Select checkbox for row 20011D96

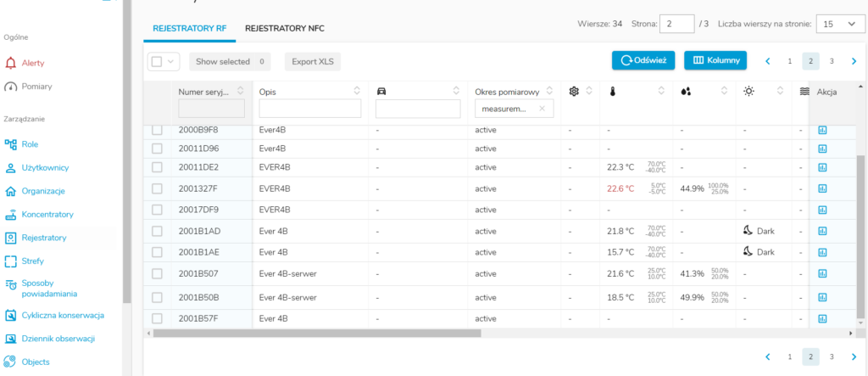click(x=157, y=149)
